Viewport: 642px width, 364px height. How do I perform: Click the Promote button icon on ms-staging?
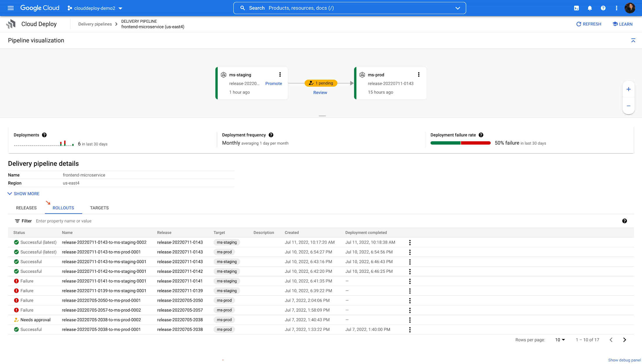coord(273,83)
